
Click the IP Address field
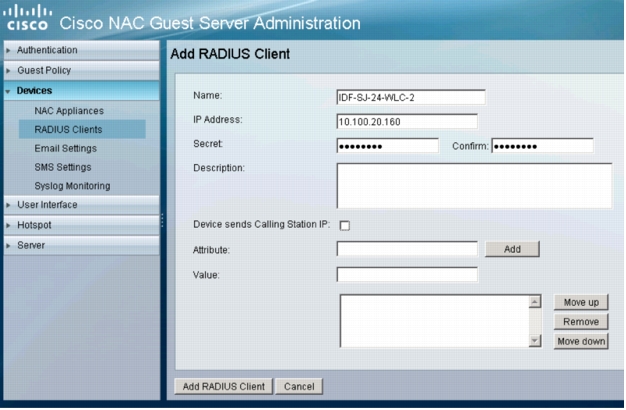(407, 122)
